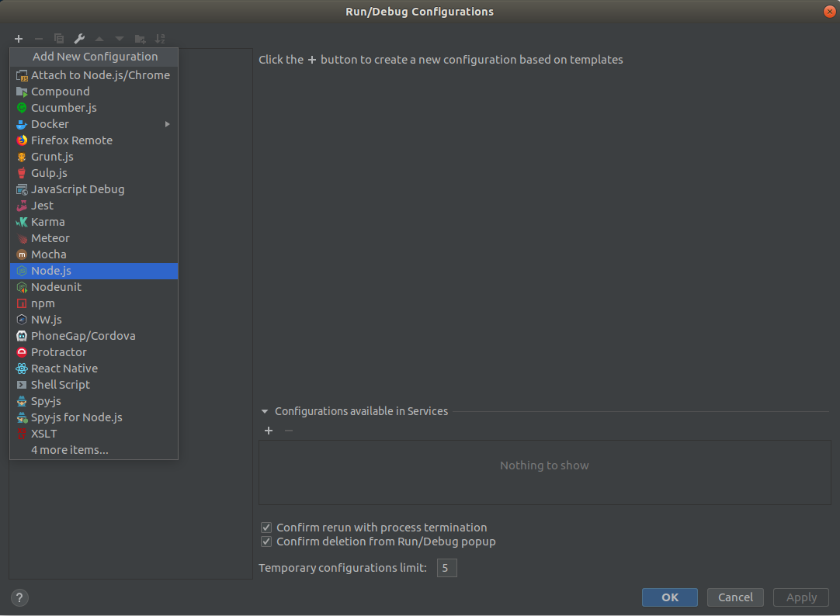This screenshot has width=840, height=616.
Task: Click the Mocha icon
Action: pos(22,254)
